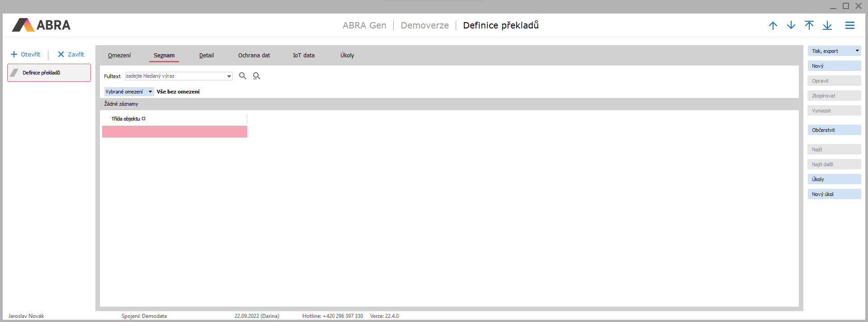Click the Otevřít link
868x322 pixels.
26,55
